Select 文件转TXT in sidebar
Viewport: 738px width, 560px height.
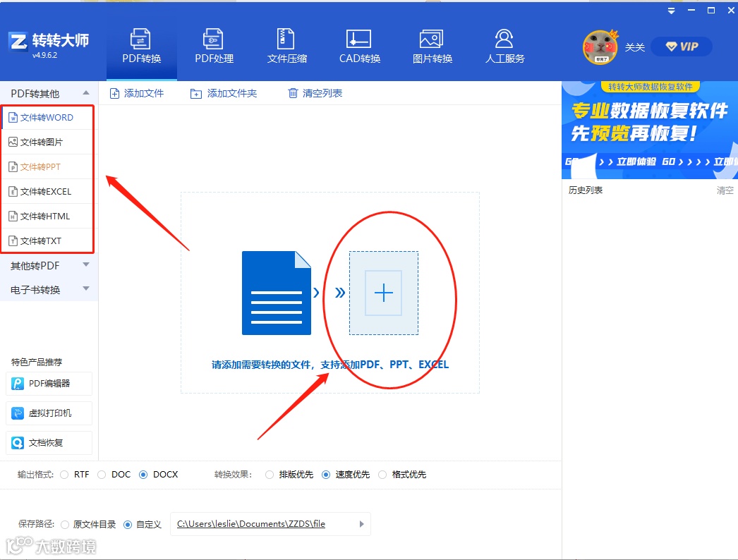47,241
